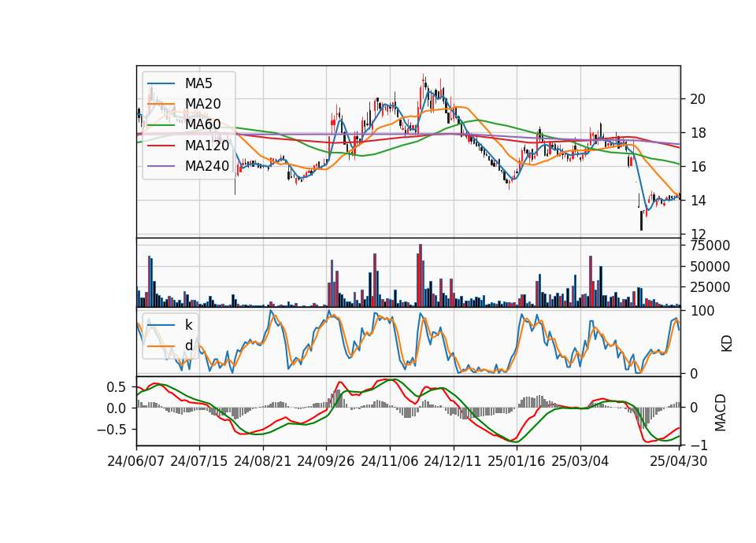This screenshot has width=756, height=543.
Task: Click the 24/07/15 date axis label
Action: [x=198, y=461]
